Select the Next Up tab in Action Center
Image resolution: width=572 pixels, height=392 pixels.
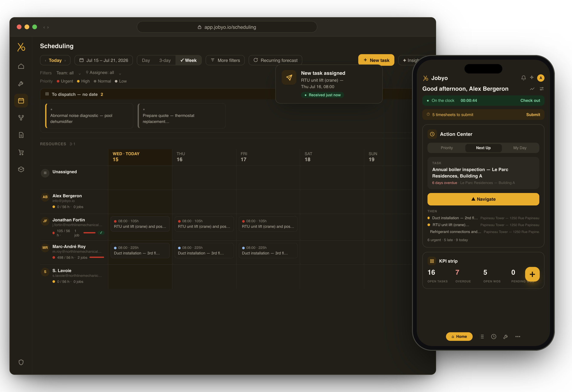pyautogui.click(x=483, y=148)
